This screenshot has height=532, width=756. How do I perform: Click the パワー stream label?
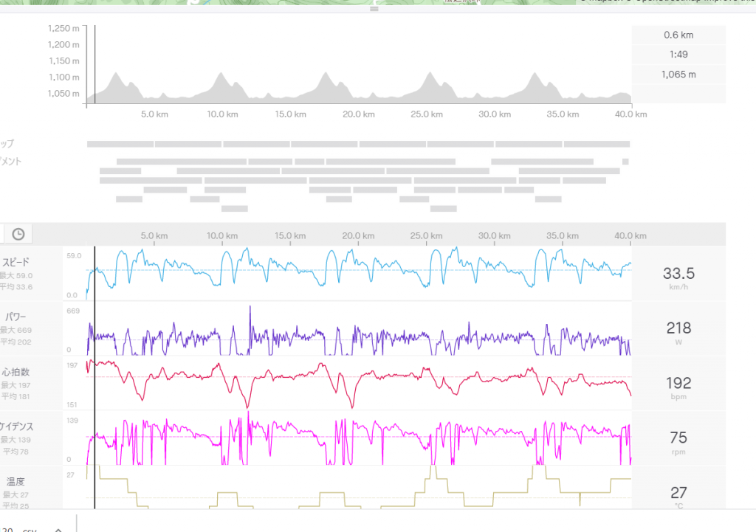coord(16,317)
